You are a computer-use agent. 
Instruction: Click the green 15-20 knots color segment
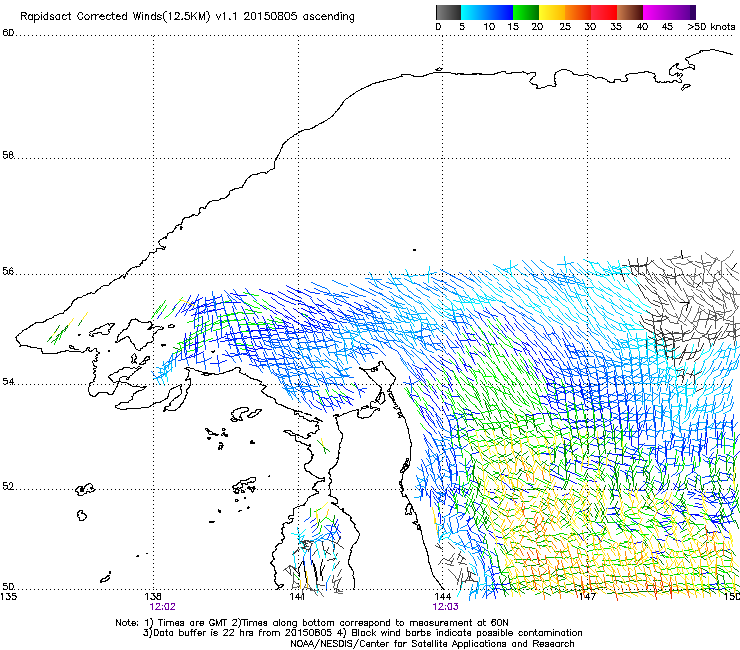click(526, 12)
